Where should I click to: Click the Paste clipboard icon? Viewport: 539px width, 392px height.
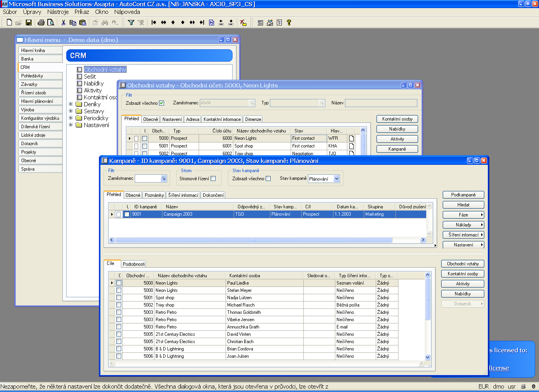[82, 22]
